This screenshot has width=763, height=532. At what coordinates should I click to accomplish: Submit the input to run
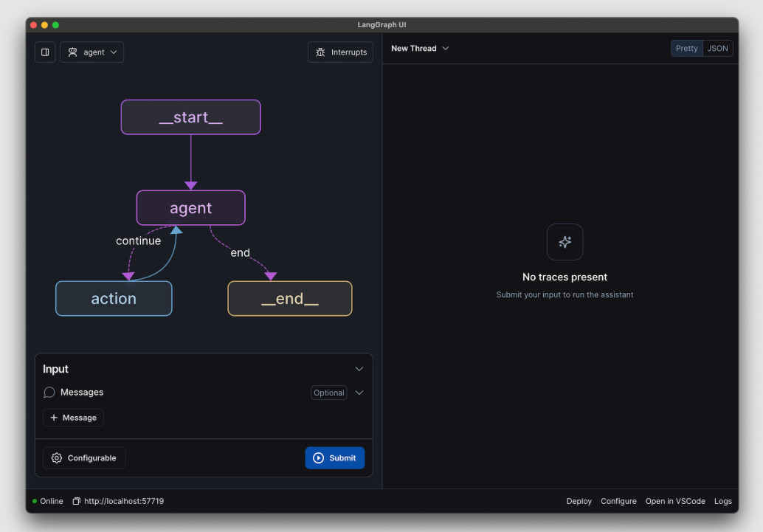point(335,458)
